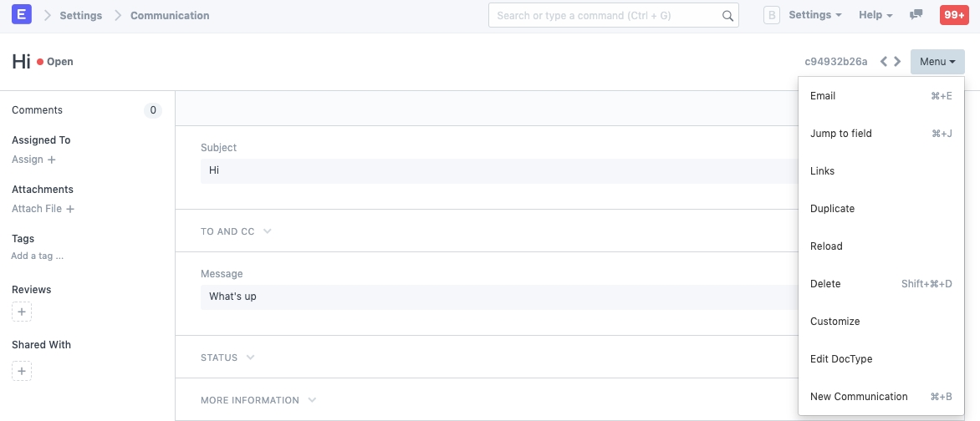Select Duplicate from the menu
Screen dimensions: 980x421
coord(832,209)
